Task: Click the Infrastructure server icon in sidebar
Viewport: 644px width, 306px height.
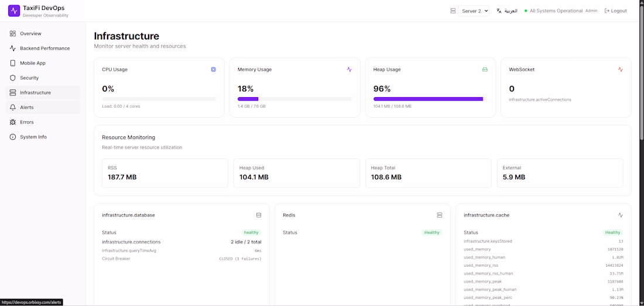Action: [x=13, y=92]
